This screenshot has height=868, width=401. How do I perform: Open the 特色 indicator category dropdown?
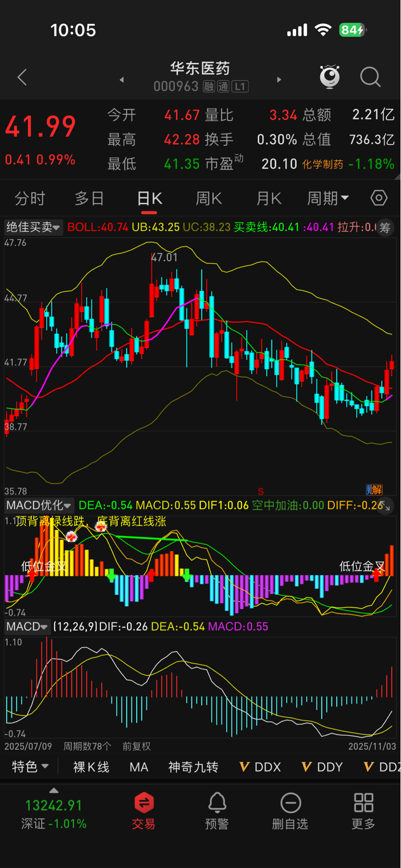pos(30,767)
